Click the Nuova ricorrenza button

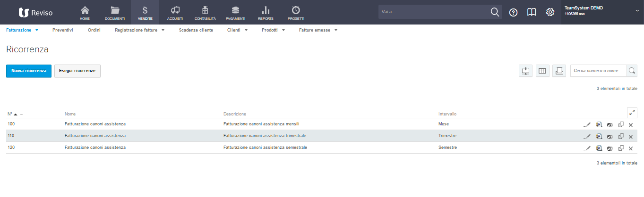[x=29, y=71]
